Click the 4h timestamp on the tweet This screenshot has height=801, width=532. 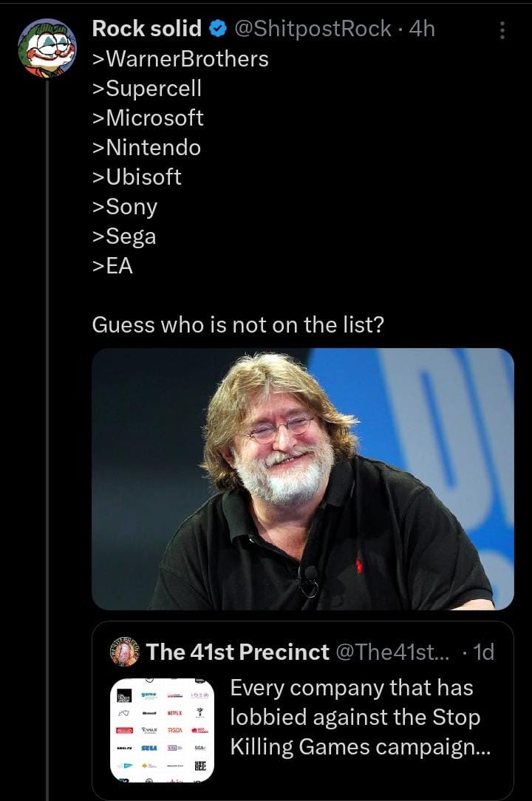pos(422,29)
